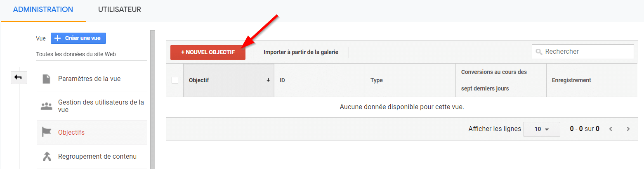Go to next page of results
This screenshot has height=169, width=644.
coord(628,129)
